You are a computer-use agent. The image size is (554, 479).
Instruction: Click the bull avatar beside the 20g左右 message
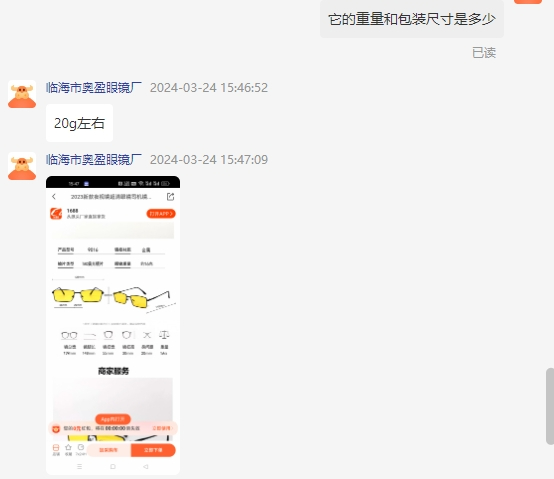coord(22,94)
